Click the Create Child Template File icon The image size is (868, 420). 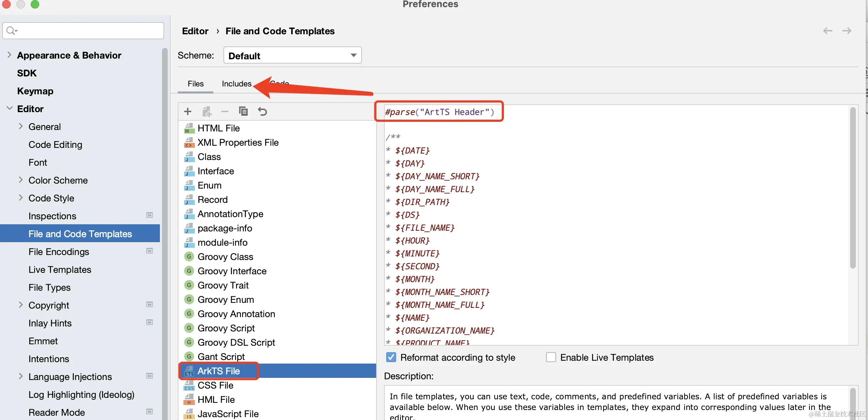[207, 111]
